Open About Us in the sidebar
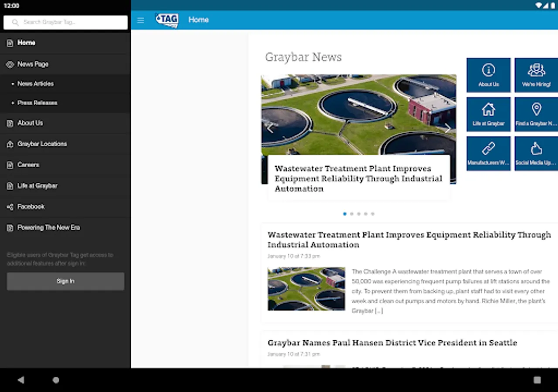 coord(65,123)
